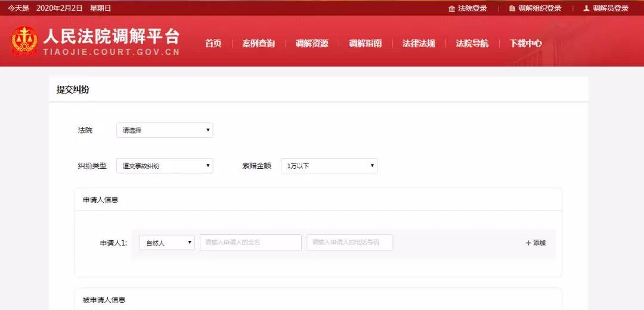This screenshot has height=310, width=644.
Task: Click the 调解员登录 link
Action: point(611,8)
